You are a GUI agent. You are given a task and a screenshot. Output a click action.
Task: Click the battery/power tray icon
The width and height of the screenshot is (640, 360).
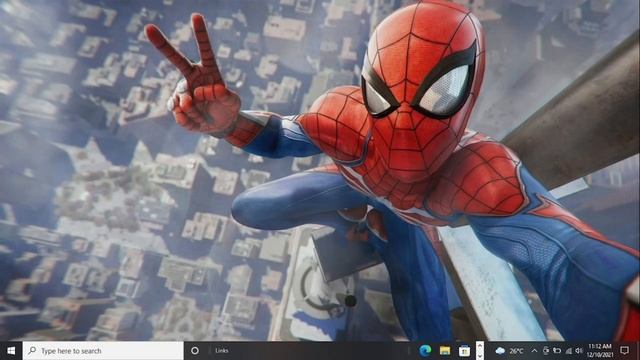(x=557, y=351)
